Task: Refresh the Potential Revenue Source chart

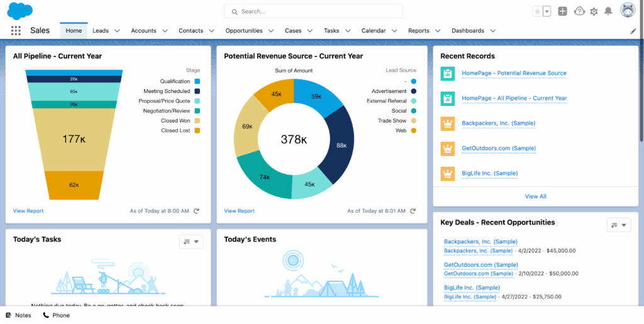Action: point(413,211)
